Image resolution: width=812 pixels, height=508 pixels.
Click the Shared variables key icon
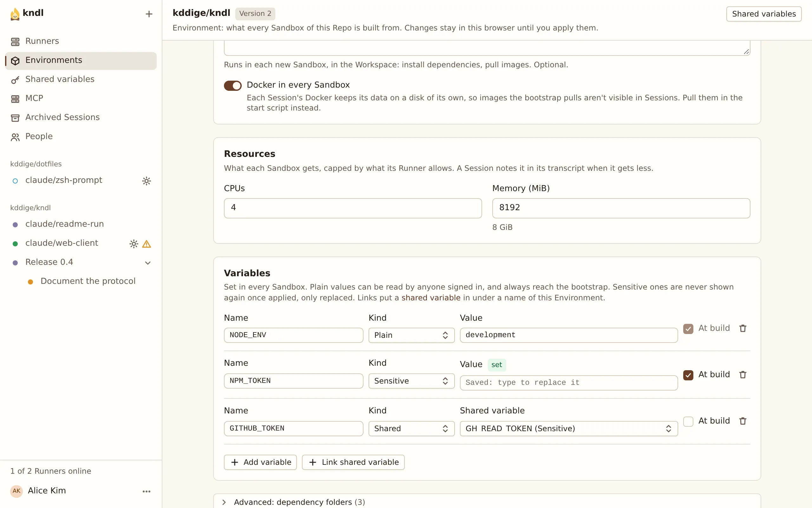15,80
